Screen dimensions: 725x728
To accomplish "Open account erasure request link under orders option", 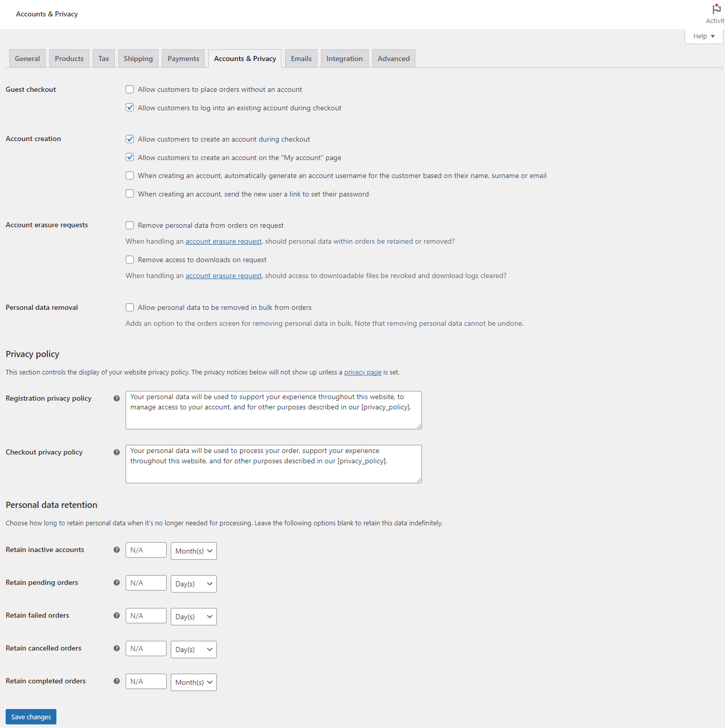I will [x=224, y=241].
